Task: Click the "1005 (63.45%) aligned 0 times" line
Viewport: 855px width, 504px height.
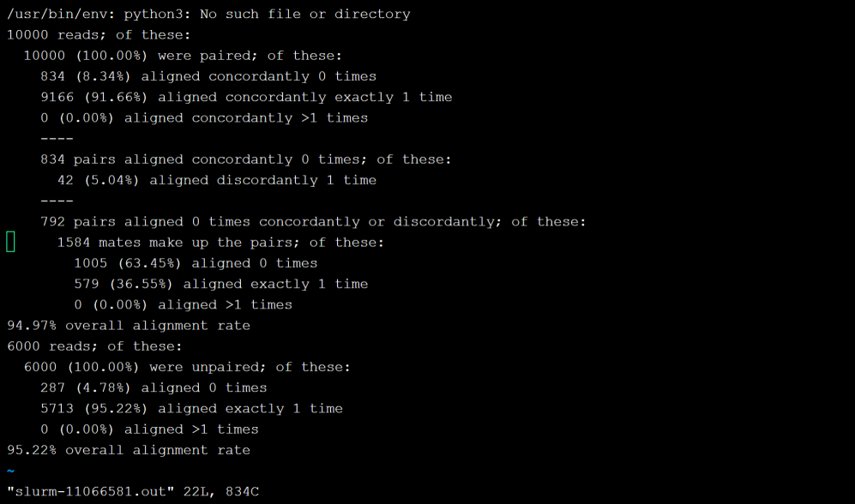Action: (196, 263)
